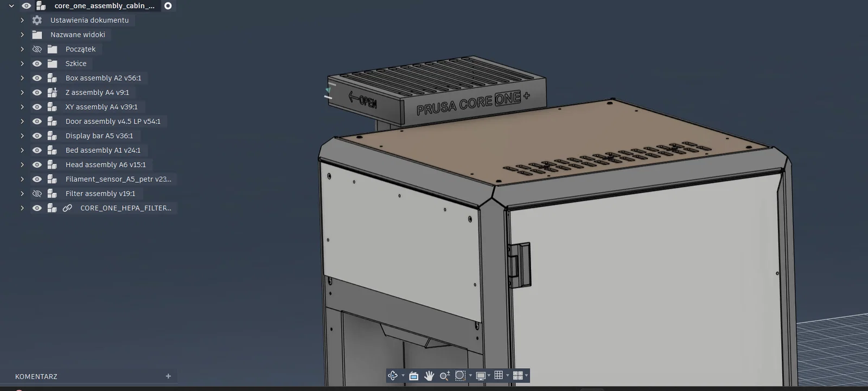
Task: Click the Viewports layout icon
Action: coord(518,375)
